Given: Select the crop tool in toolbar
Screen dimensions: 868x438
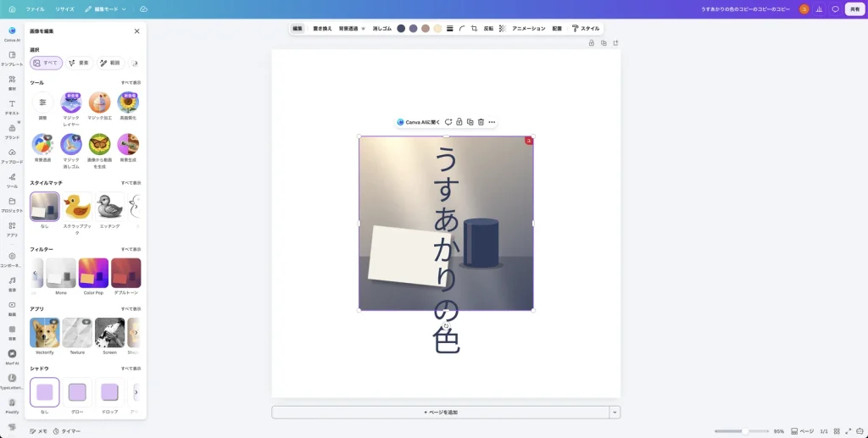Looking at the screenshot, I should pyautogui.click(x=475, y=28).
